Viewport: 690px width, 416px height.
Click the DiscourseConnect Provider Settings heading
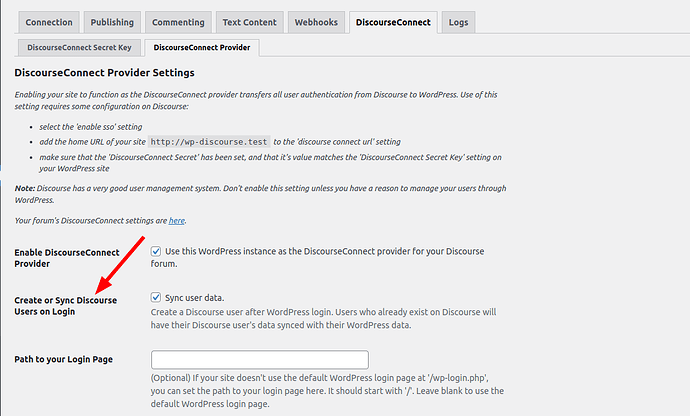[x=104, y=73]
